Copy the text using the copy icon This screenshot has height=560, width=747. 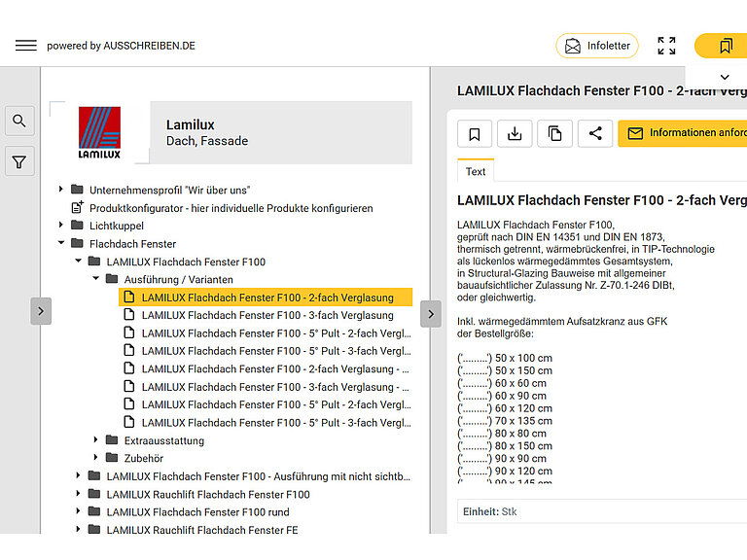(555, 134)
